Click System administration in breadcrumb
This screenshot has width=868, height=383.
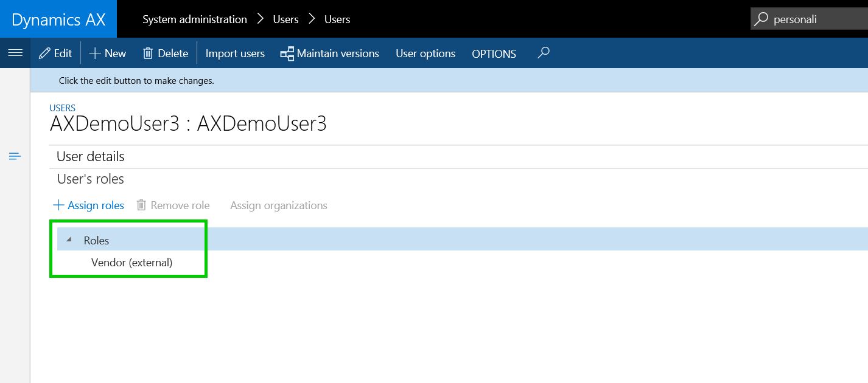(195, 19)
